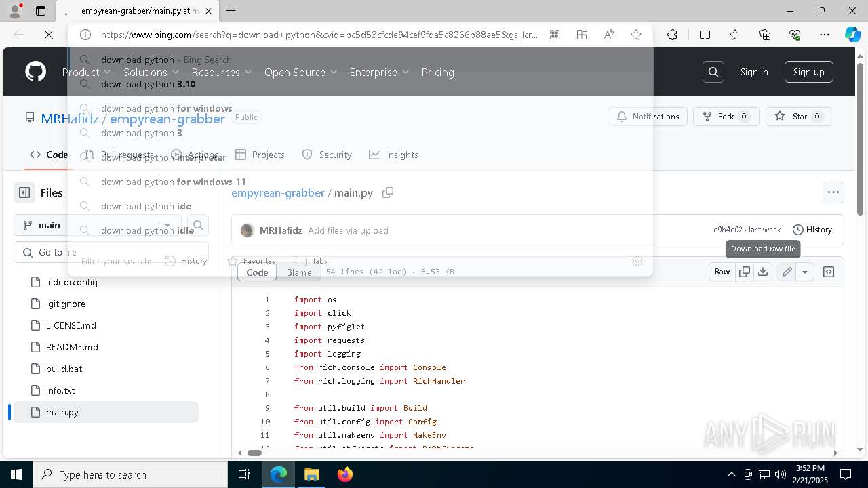Open the symbols panel icon

[829, 272]
